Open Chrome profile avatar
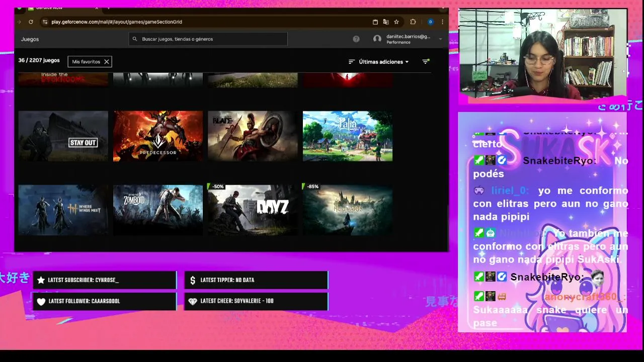The height and width of the screenshot is (362, 644). pyautogui.click(x=430, y=22)
